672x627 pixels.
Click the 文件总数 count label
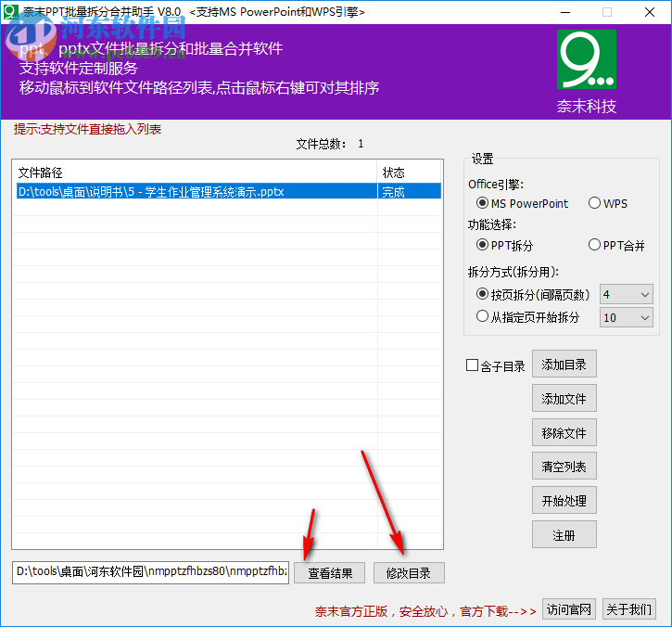pos(330,144)
